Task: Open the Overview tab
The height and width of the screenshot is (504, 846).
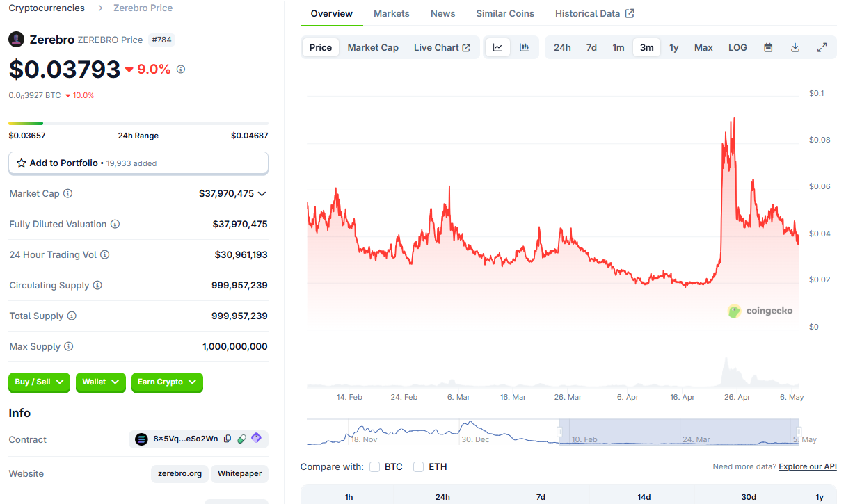Action: [332, 13]
